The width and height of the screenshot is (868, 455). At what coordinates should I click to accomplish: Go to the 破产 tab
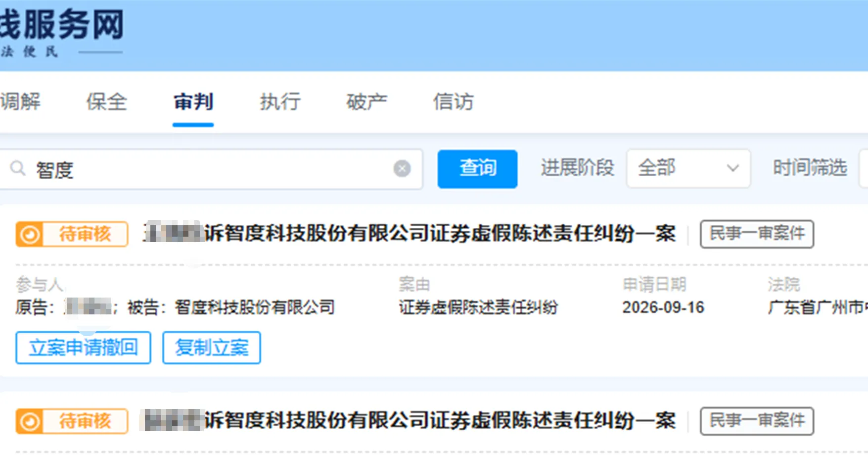click(x=366, y=101)
